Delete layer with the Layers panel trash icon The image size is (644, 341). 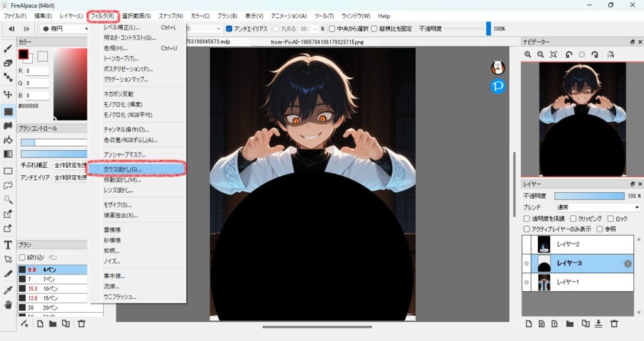pos(614,323)
